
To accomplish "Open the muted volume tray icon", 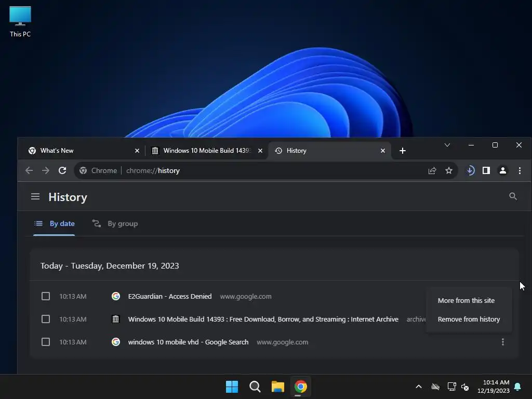I will pos(465,387).
